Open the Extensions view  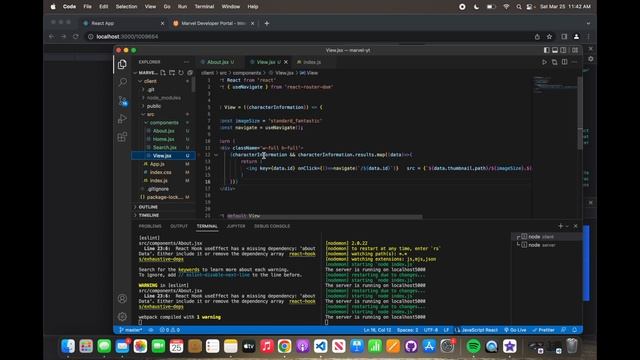coord(122,137)
